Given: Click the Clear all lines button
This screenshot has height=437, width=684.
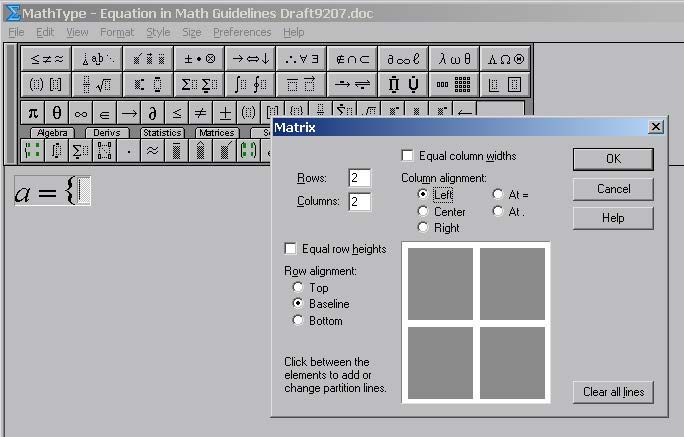Looking at the screenshot, I should click(613, 392).
